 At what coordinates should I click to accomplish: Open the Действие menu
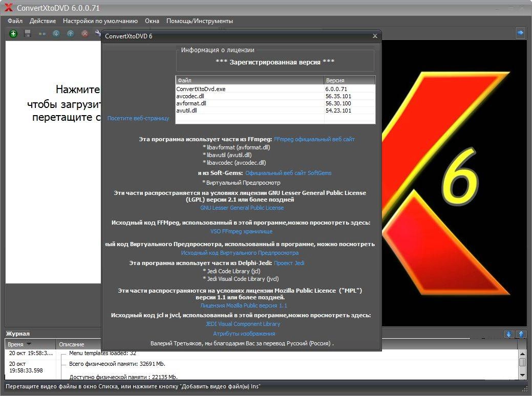click(42, 21)
